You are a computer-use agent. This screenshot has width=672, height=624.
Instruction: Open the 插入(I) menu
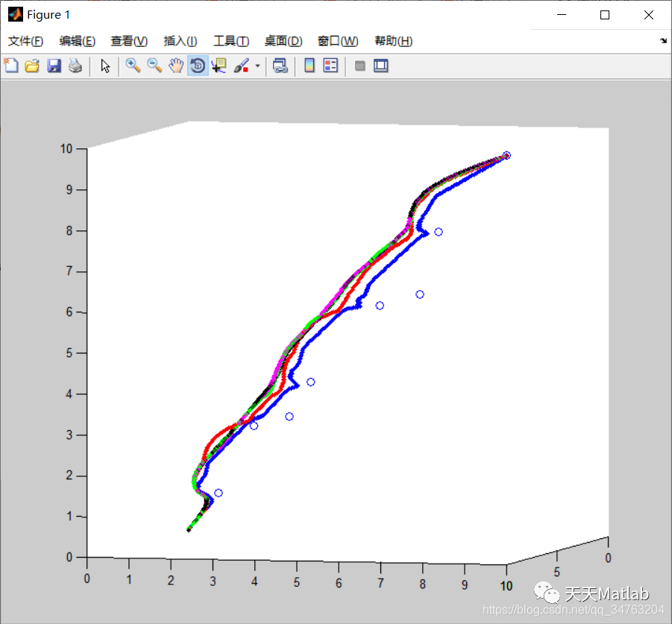click(x=180, y=41)
